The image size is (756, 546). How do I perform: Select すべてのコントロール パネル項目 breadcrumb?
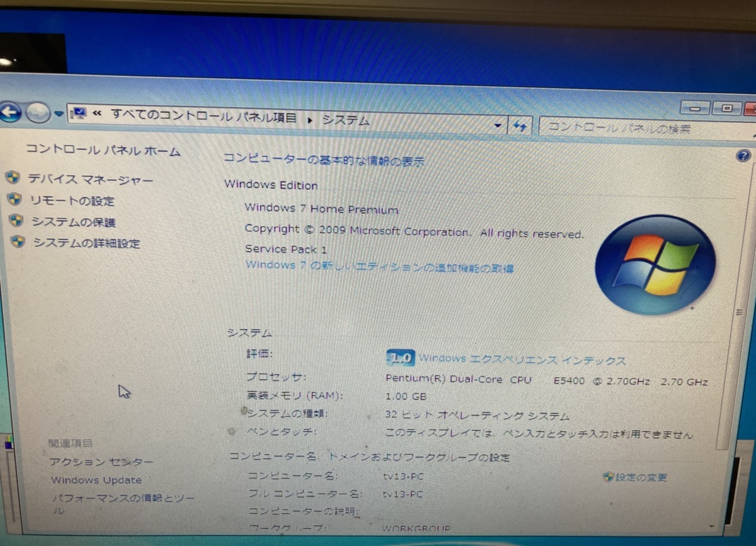(203, 116)
